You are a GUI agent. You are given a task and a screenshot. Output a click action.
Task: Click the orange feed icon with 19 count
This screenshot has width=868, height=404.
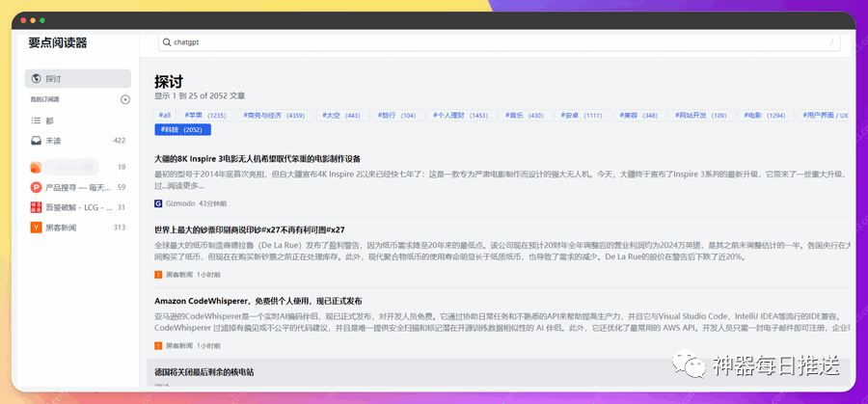36,167
